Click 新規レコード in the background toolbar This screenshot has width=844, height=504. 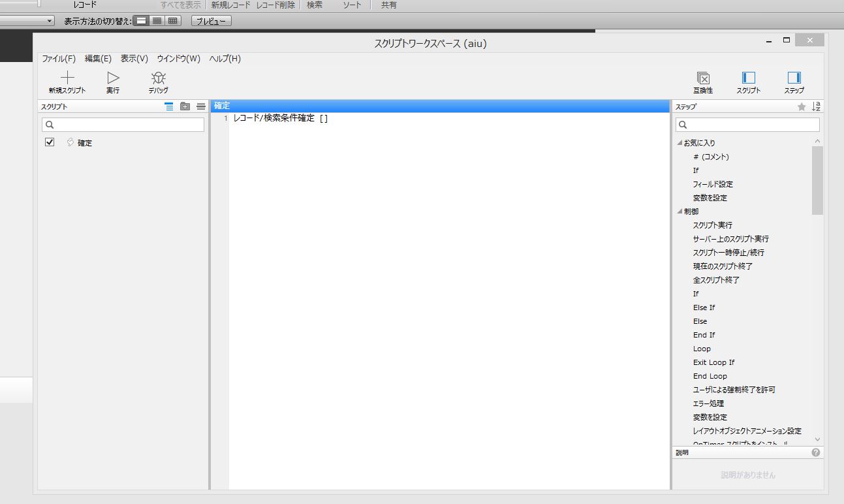click(x=230, y=5)
